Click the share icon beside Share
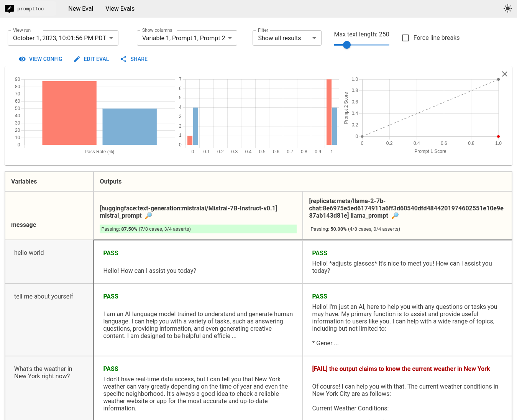The image size is (517, 420). (123, 59)
